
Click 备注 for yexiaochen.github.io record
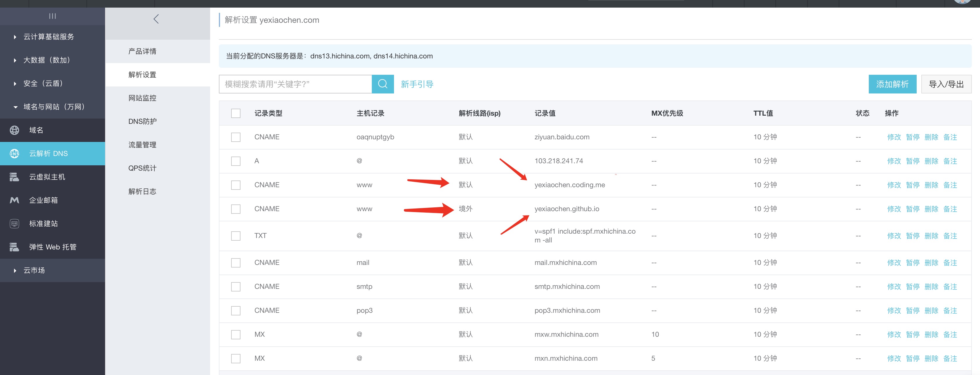[x=950, y=209]
